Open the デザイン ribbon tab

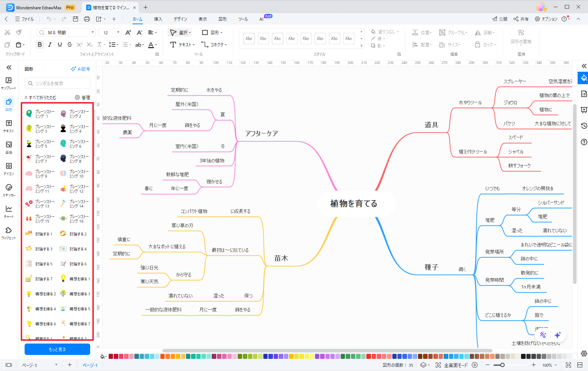(x=180, y=19)
